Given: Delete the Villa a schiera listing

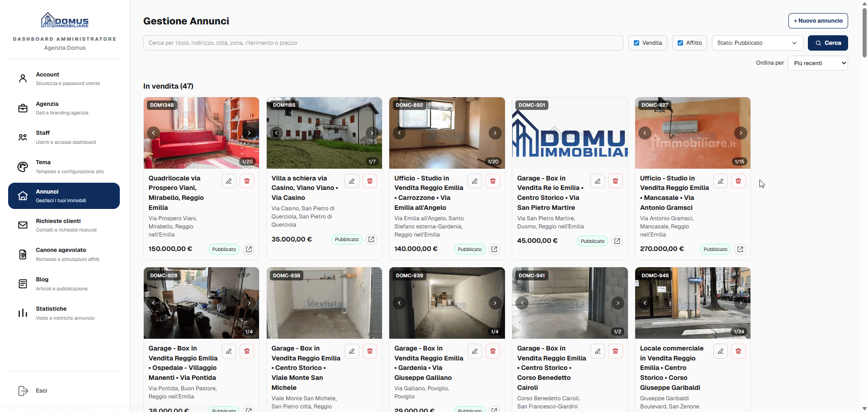Looking at the screenshot, I should click(x=370, y=181).
